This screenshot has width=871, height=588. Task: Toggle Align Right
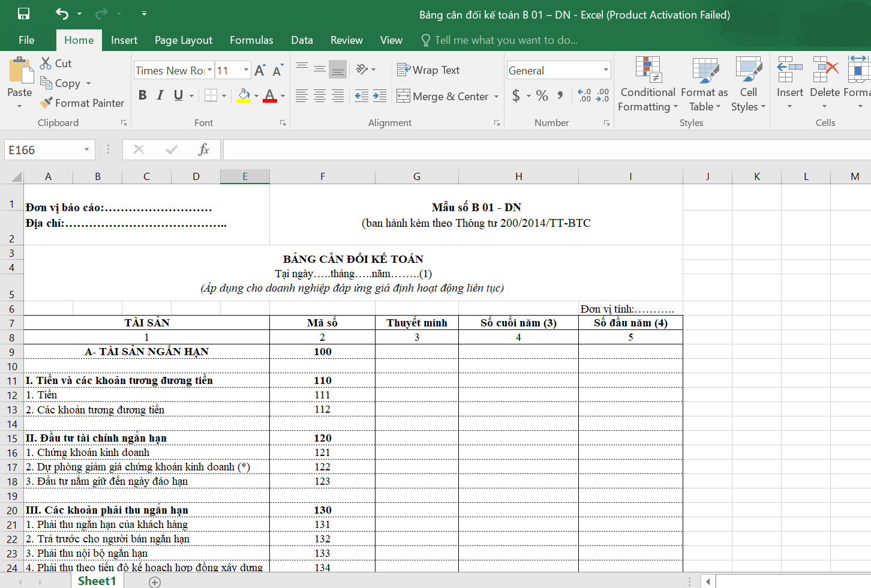338,95
